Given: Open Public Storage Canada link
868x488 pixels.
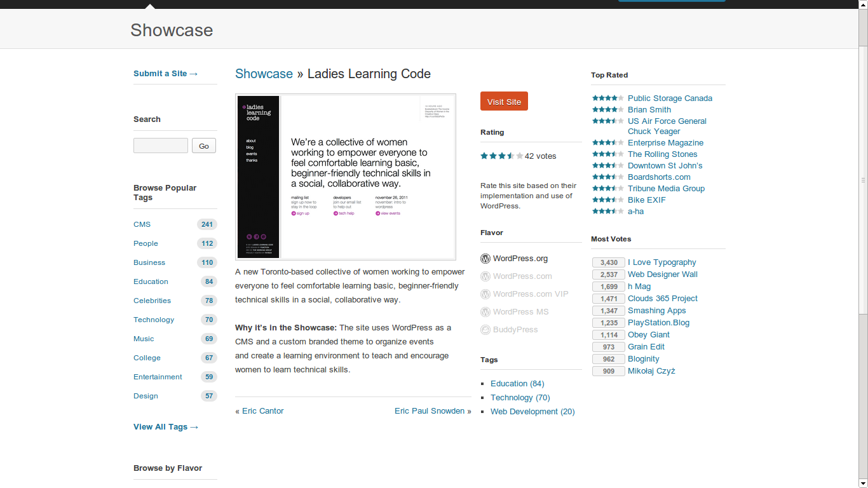Looking at the screenshot, I should (x=670, y=98).
